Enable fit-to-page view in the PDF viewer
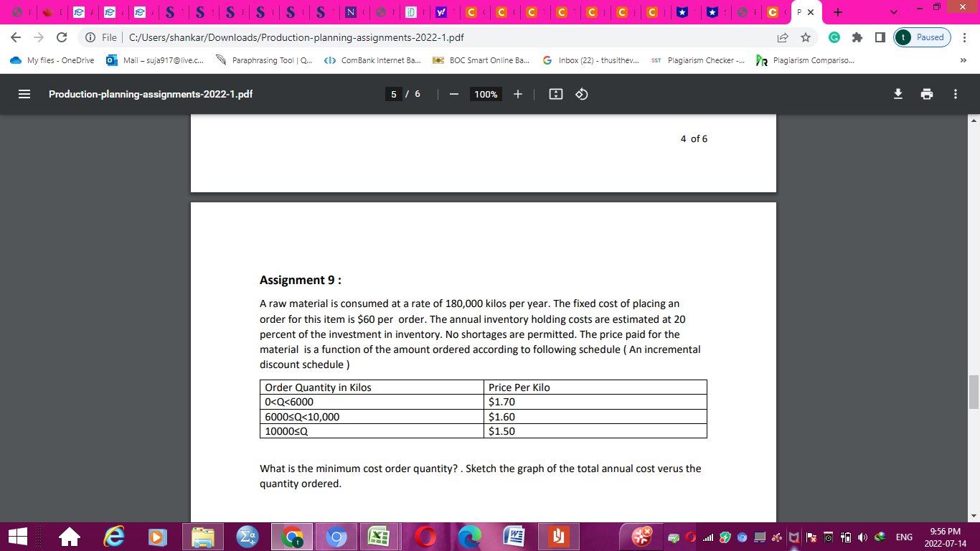 555,93
